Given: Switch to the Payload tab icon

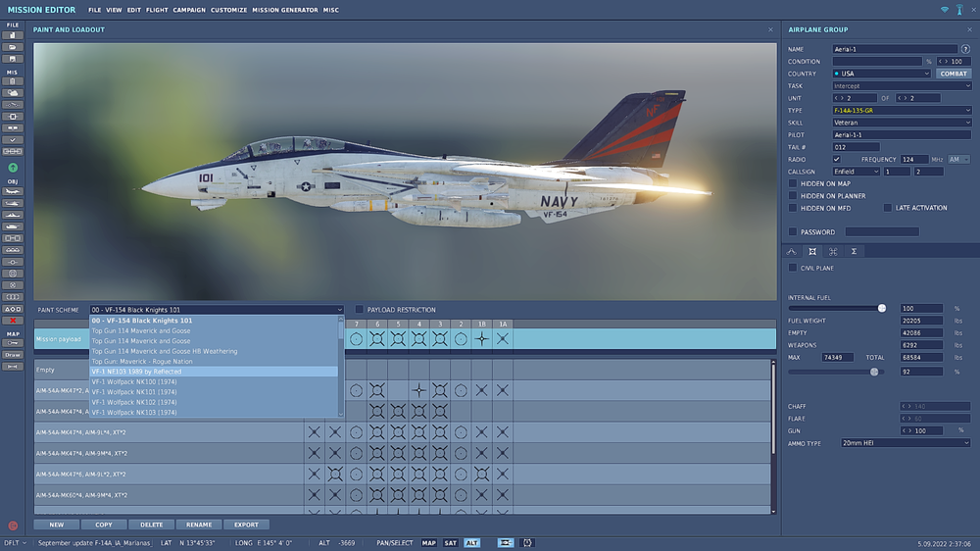Looking at the screenshot, I should pyautogui.click(x=812, y=251).
